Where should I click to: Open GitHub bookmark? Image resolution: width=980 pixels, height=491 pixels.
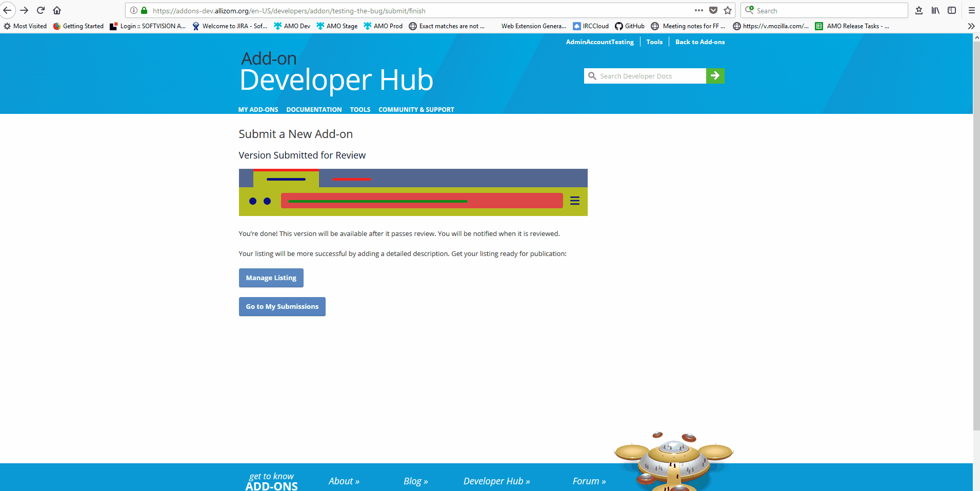(x=630, y=26)
